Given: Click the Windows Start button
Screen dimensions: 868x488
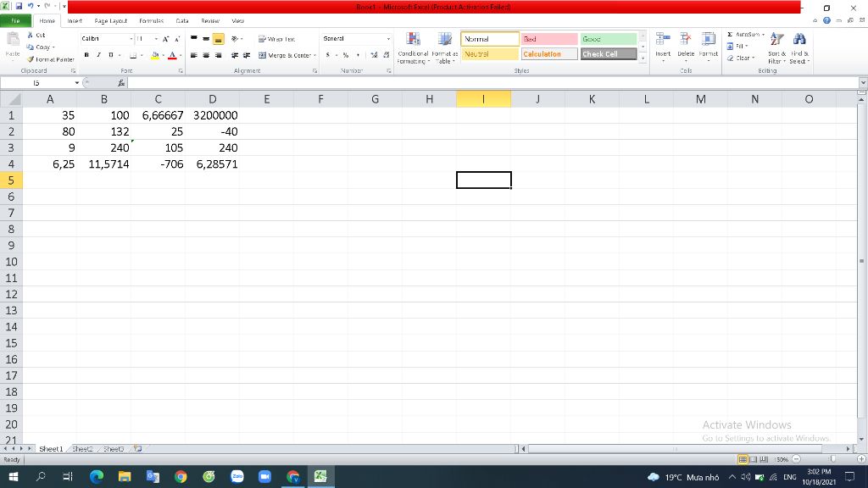Looking at the screenshot, I should pyautogui.click(x=14, y=476).
